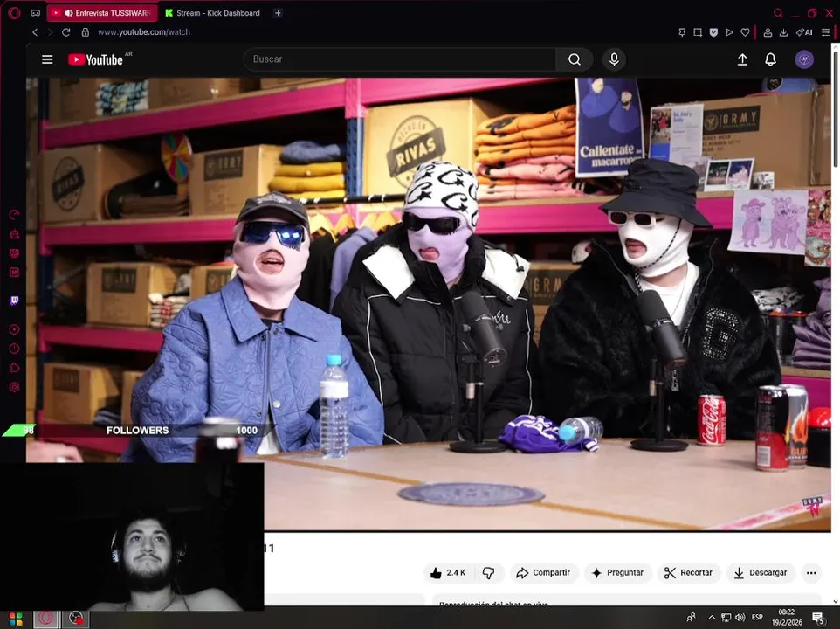840x629 pixels.
Task: Go to the YouTube home logo
Action: 96,59
